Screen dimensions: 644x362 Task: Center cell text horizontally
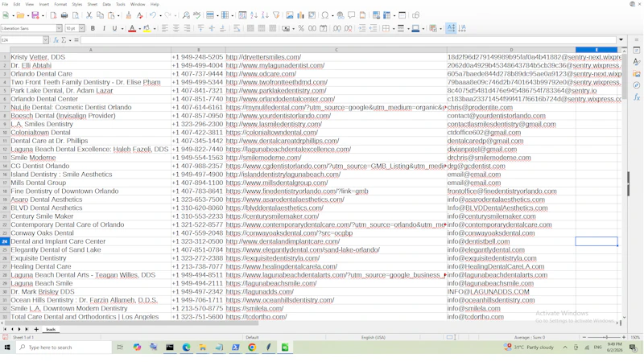pyautogui.click(x=176, y=28)
